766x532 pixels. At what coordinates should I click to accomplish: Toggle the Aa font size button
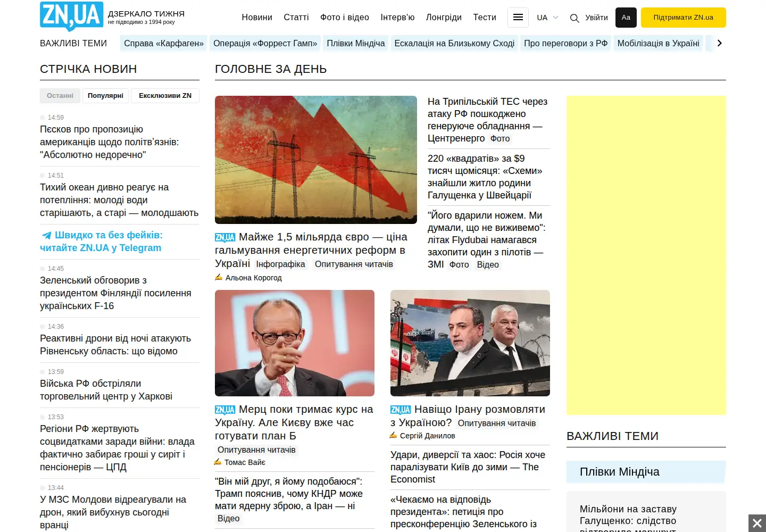pyautogui.click(x=626, y=18)
